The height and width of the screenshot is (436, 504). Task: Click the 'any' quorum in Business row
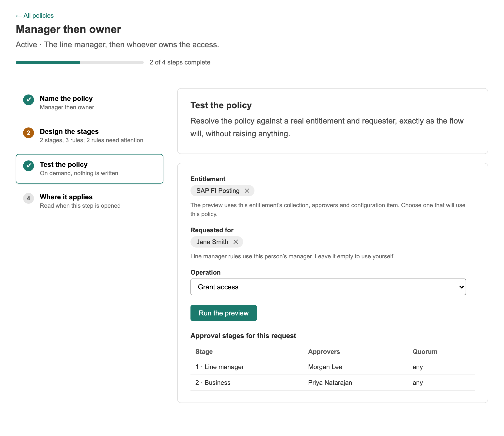click(418, 383)
